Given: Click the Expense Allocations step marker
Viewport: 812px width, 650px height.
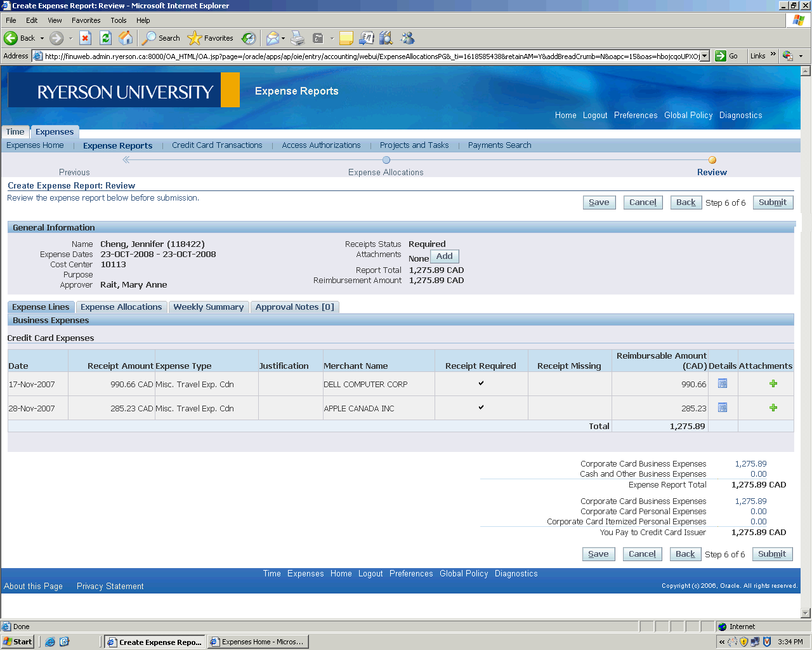Looking at the screenshot, I should tap(386, 160).
